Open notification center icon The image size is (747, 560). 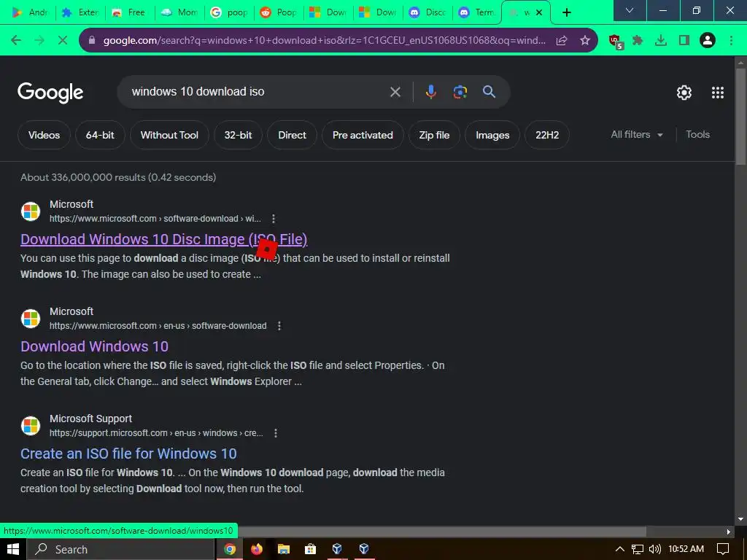click(723, 549)
